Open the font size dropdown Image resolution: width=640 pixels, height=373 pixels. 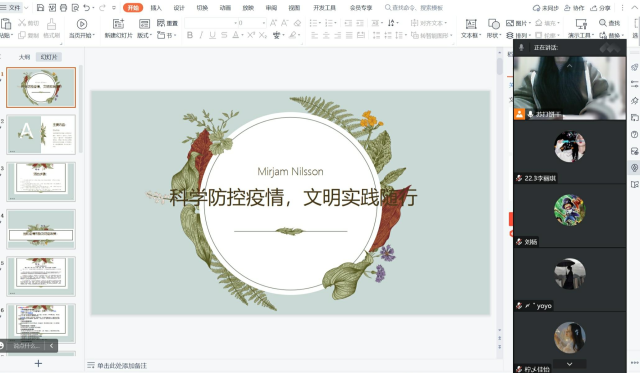click(x=264, y=23)
